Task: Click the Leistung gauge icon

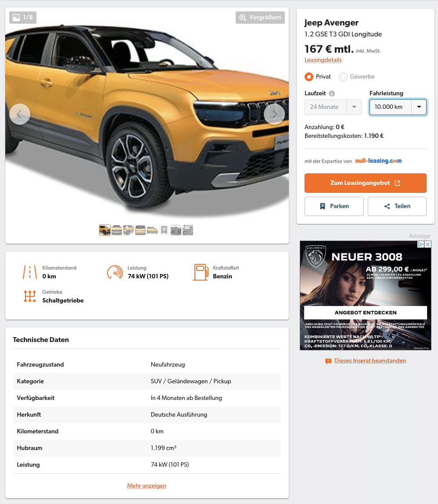Action: 115,272
